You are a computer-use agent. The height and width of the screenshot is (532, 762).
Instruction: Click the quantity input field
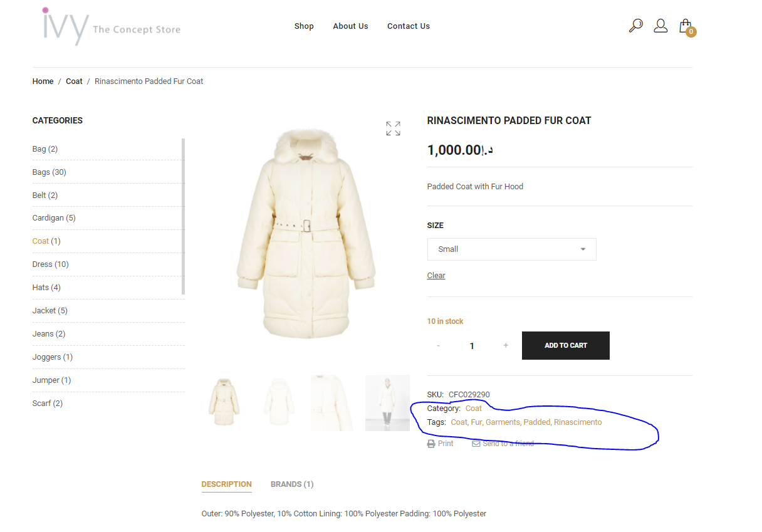(x=472, y=346)
